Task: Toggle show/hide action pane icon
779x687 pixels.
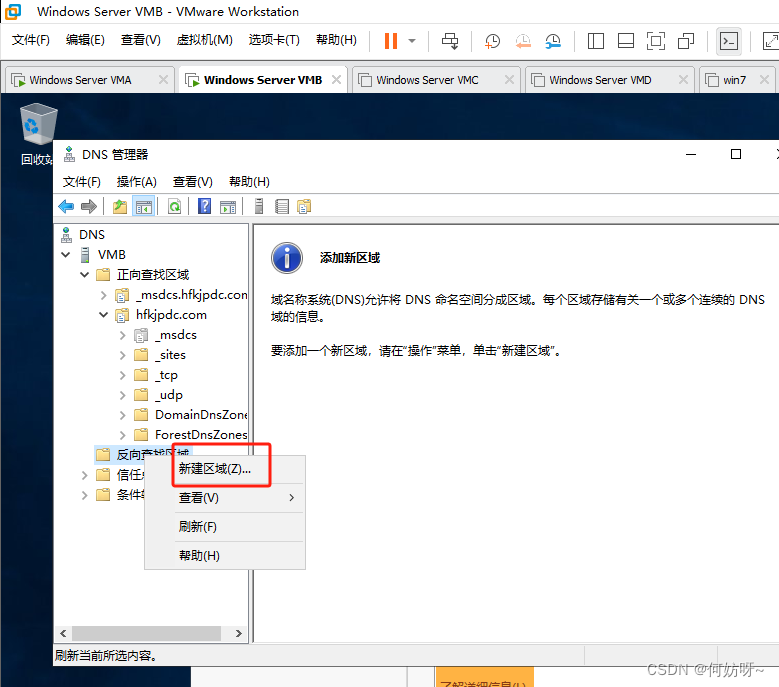Action: (228, 206)
